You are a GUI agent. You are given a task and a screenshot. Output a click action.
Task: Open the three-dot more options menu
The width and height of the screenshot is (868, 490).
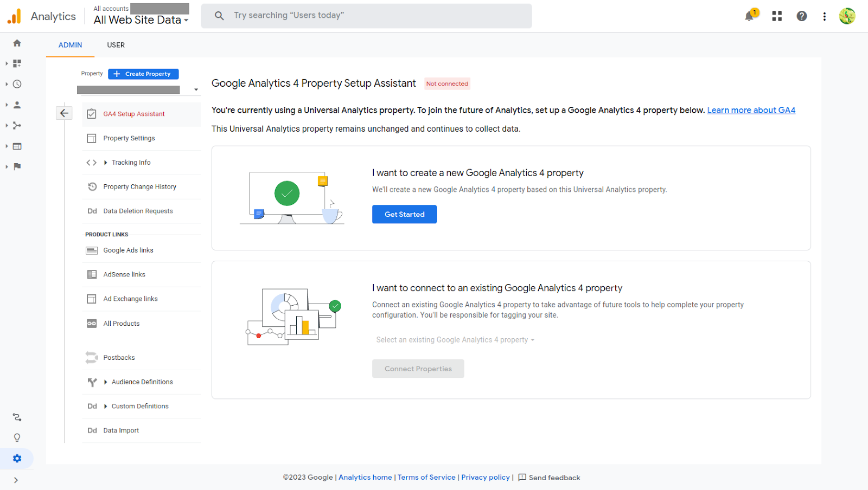[x=824, y=16]
